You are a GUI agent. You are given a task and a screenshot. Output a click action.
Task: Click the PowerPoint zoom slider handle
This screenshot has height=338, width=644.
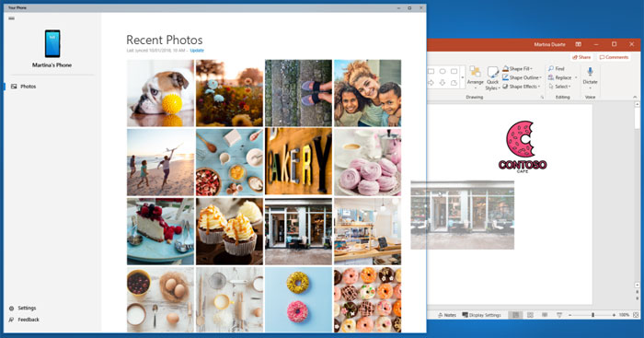[x=592, y=315]
